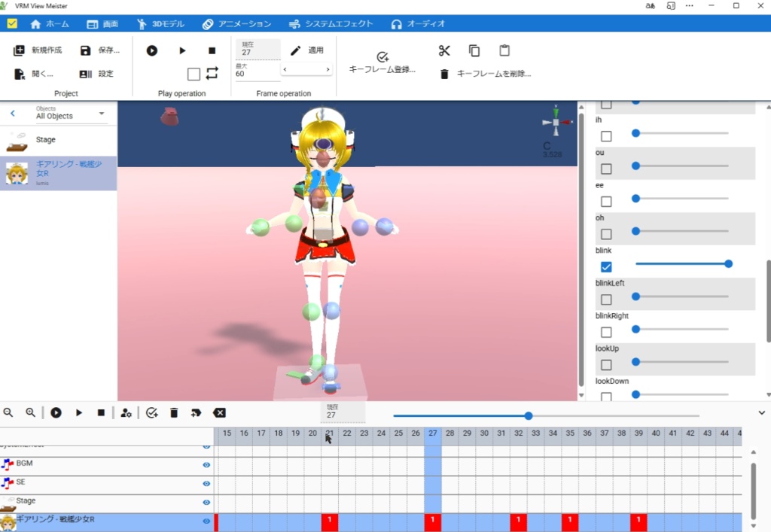
Task: Click the copy keyframe icon
Action: click(474, 50)
